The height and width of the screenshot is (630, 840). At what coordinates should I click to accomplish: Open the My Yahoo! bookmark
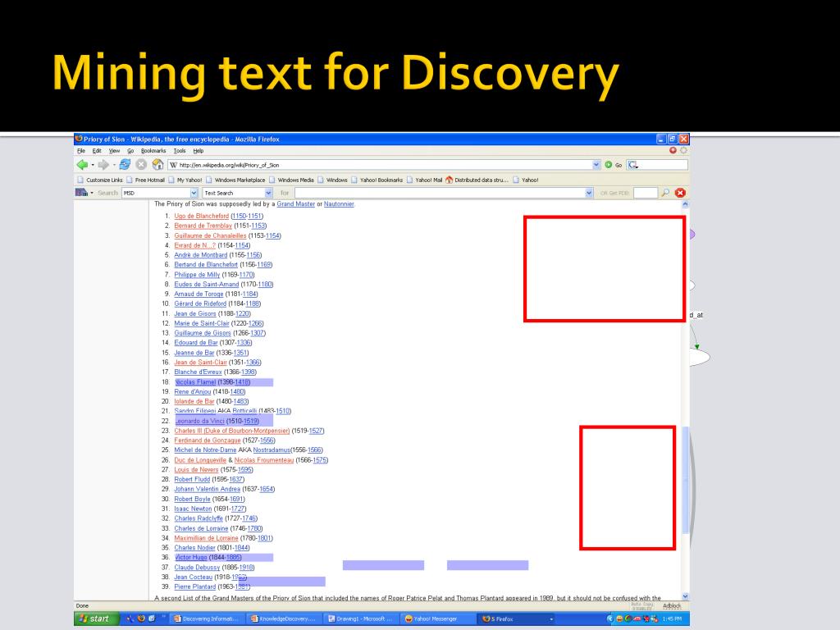click(185, 180)
